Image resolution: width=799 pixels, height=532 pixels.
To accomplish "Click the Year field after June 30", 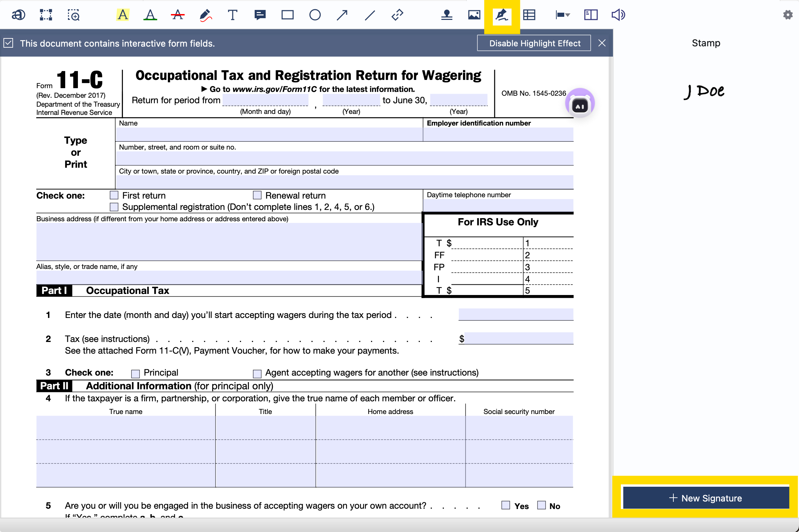I will pyautogui.click(x=459, y=100).
